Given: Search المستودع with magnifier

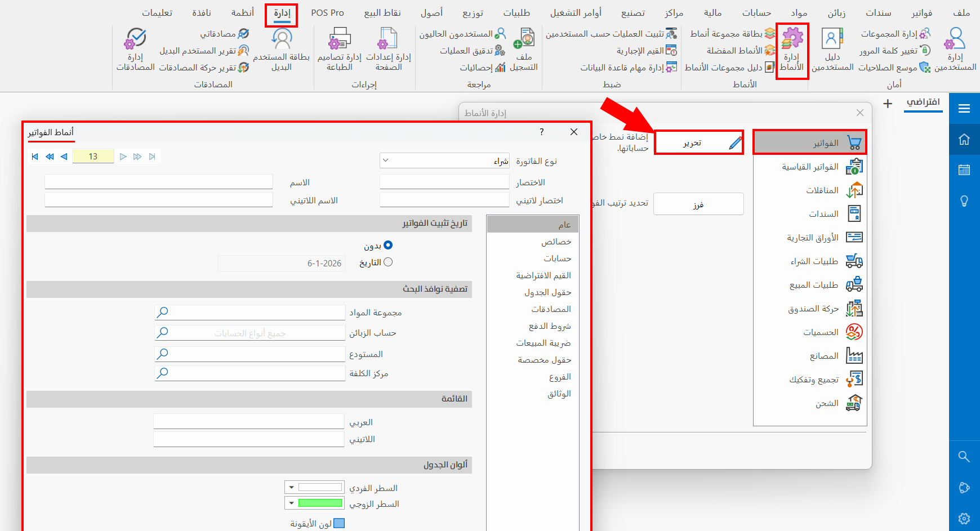Looking at the screenshot, I should (x=163, y=354).
